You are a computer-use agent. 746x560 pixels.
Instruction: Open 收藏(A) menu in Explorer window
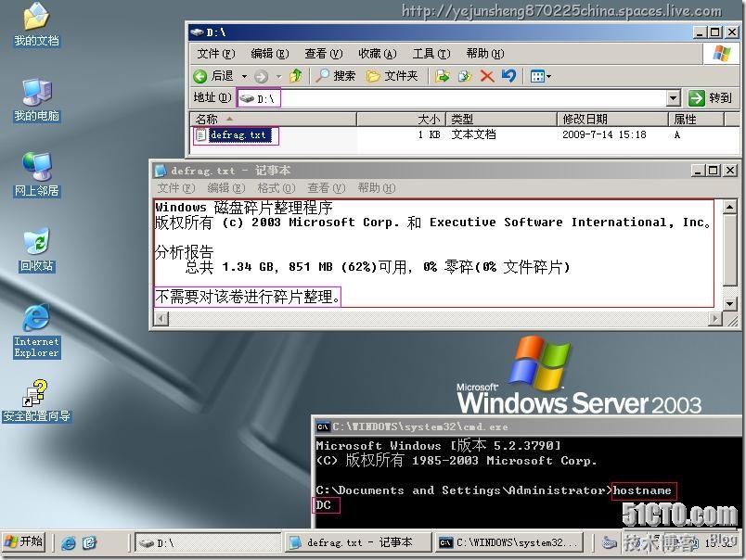pos(378,54)
